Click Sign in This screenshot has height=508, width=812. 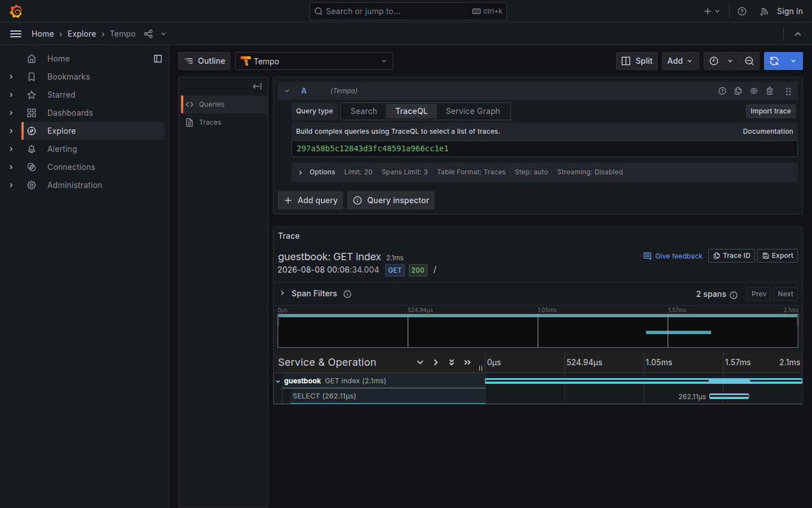click(x=789, y=11)
